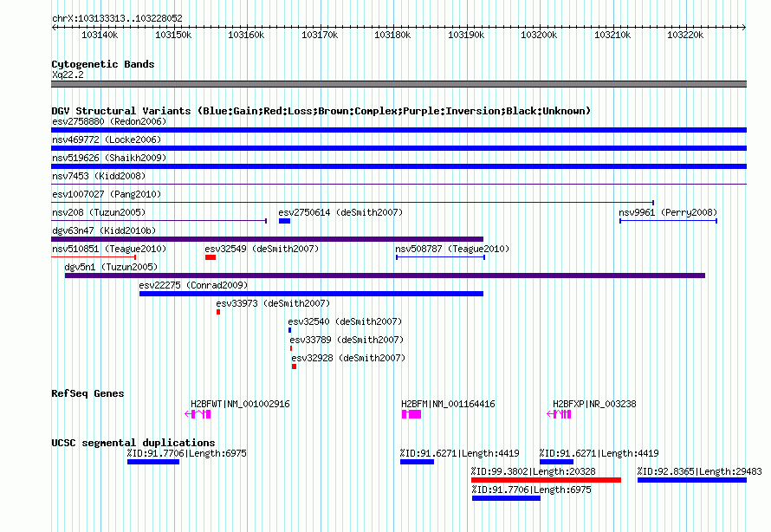Image resolution: width=771 pixels, height=532 pixels.
Task: Click the RefSeq Genes track title
Action: [x=87, y=393]
